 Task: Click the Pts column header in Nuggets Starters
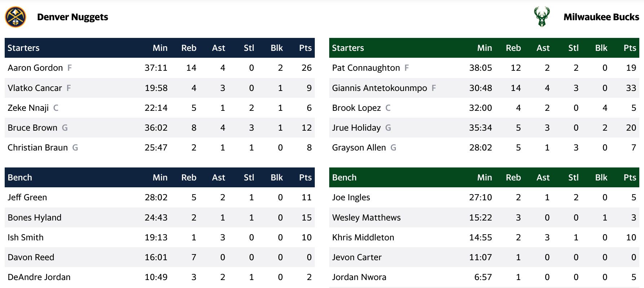[305, 48]
